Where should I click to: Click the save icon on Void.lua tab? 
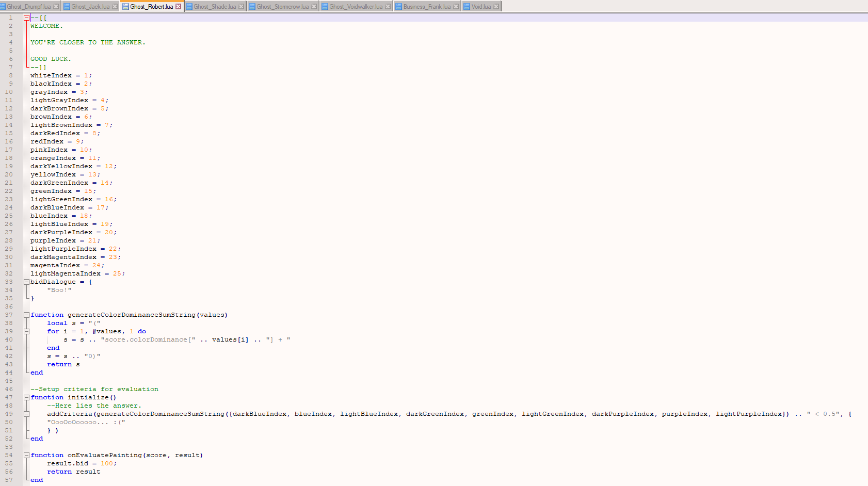click(x=467, y=7)
